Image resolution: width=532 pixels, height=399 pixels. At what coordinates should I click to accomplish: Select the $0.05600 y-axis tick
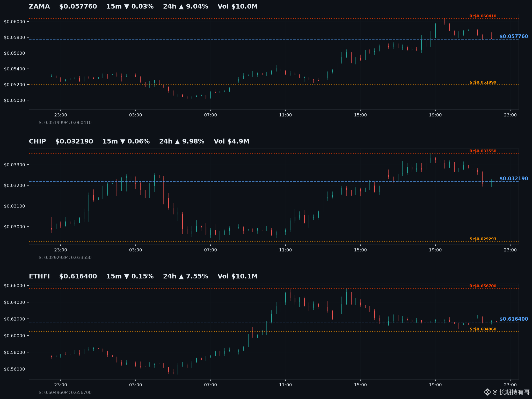point(14,53)
